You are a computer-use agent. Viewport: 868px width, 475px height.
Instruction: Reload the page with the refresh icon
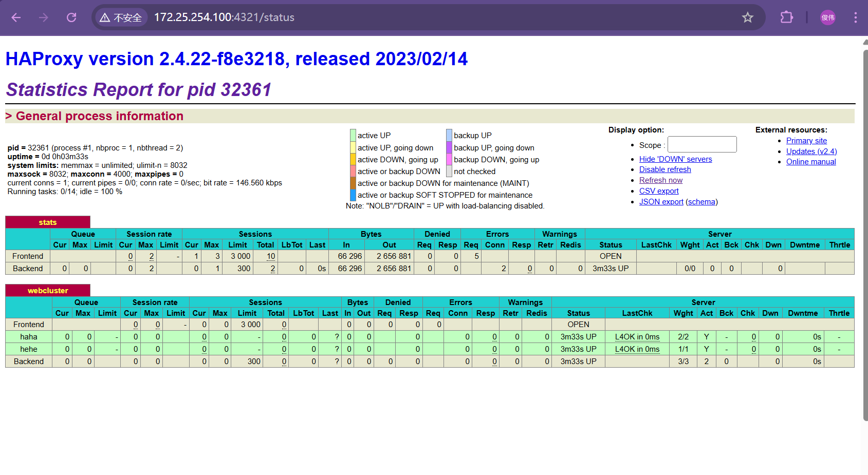click(x=71, y=17)
